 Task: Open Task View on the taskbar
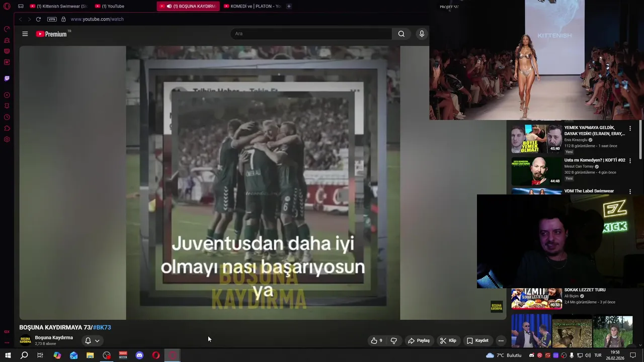40,355
